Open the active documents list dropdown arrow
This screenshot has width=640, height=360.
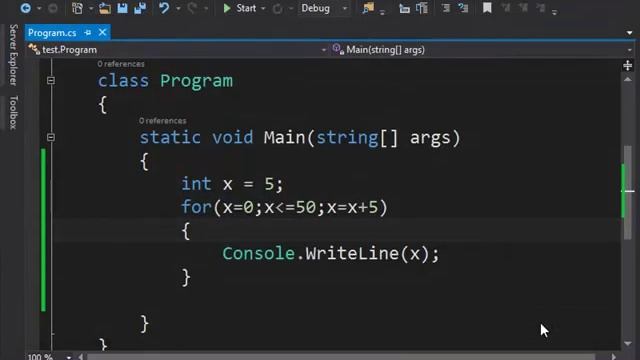[629, 33]
